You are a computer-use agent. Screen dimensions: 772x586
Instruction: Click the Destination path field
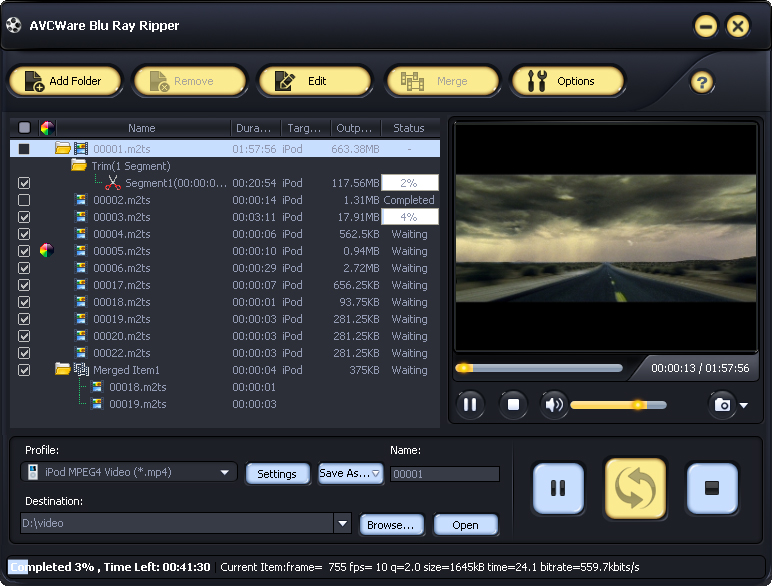pos(177,523)
